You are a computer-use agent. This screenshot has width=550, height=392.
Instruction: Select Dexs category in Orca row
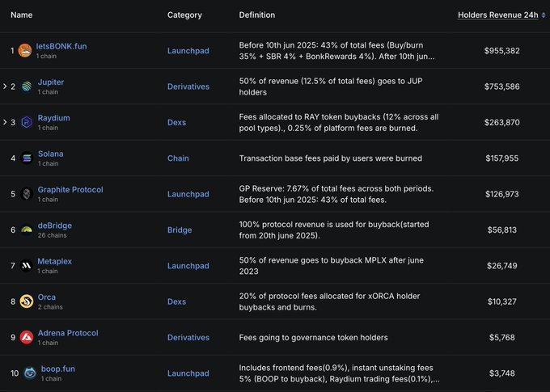(177, 301)
